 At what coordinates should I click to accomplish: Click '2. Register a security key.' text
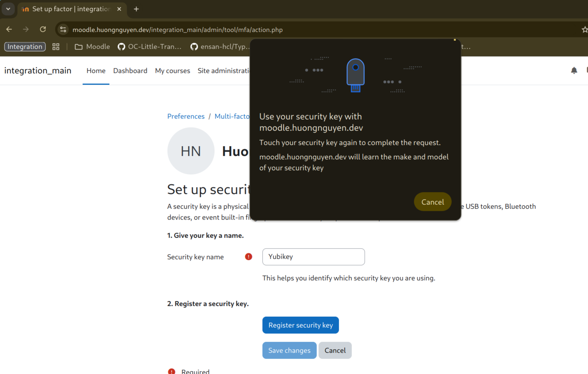(x=208, y=304)
